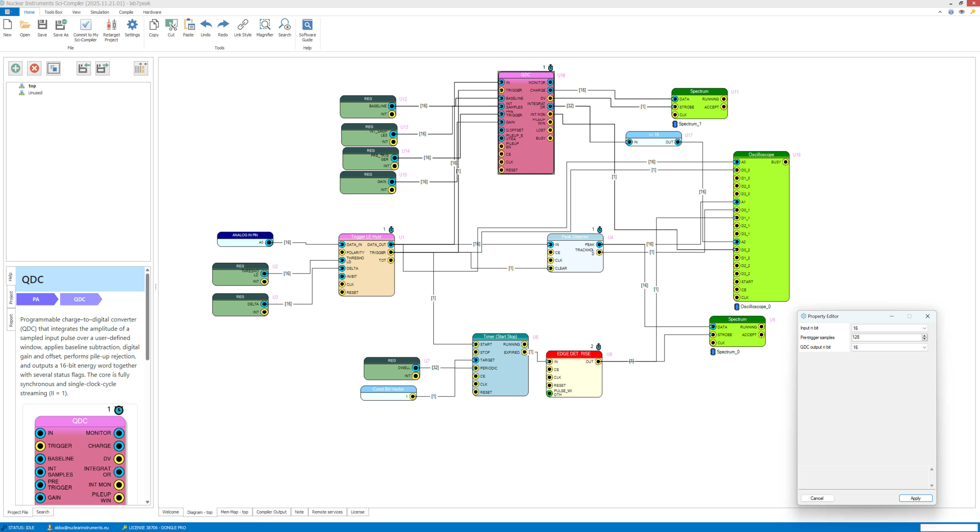Cut the selected block

pyautogui.click(x=171, y=28)
